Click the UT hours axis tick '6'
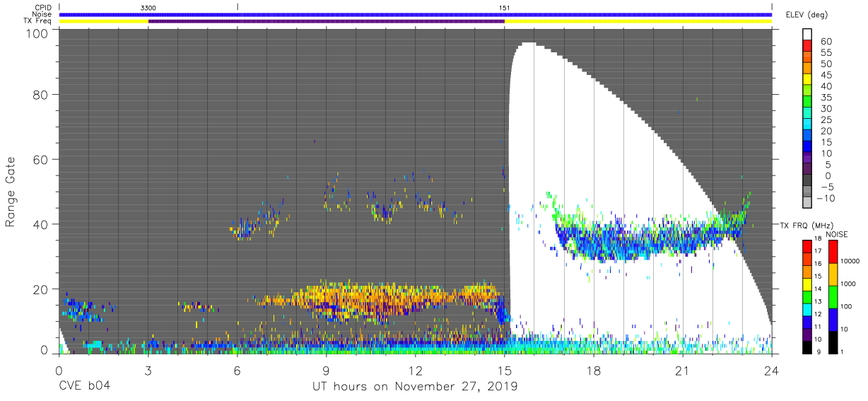The width and height of the screenshot is (868, 401). pyautogui.click(x=237, y=370)
